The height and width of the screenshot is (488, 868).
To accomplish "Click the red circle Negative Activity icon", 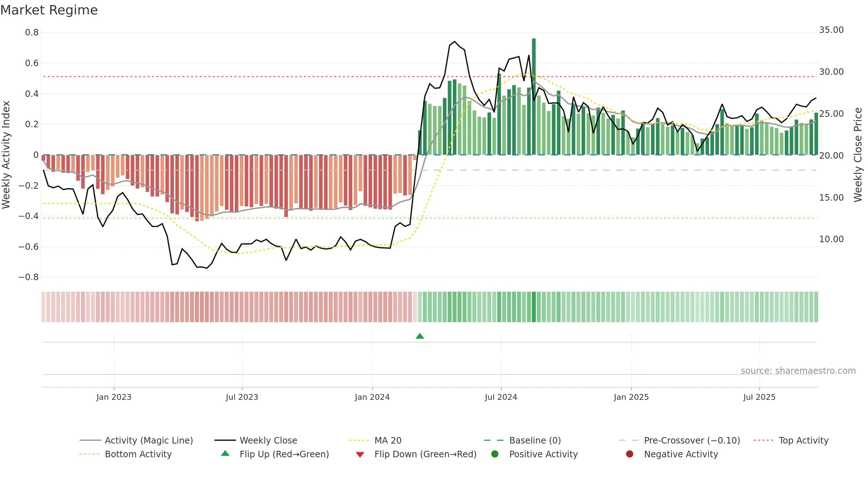I will pyautogui.click(x=630, y=454).
